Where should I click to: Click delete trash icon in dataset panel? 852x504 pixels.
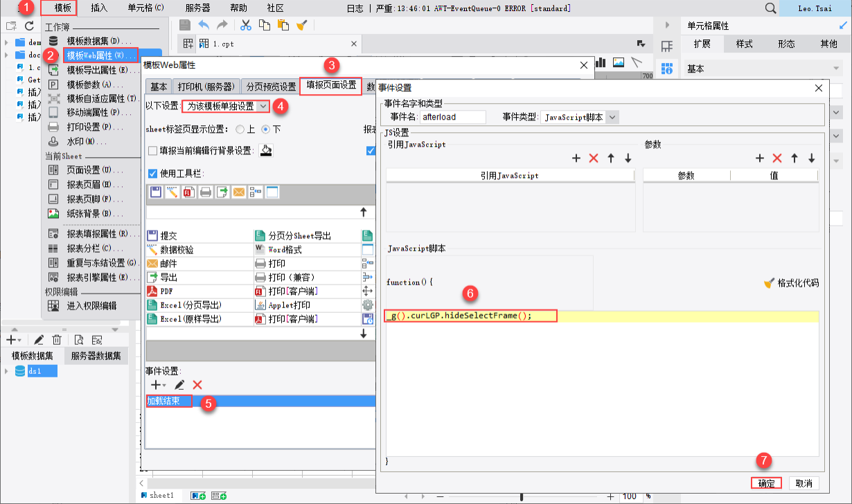tap(57, 339)
